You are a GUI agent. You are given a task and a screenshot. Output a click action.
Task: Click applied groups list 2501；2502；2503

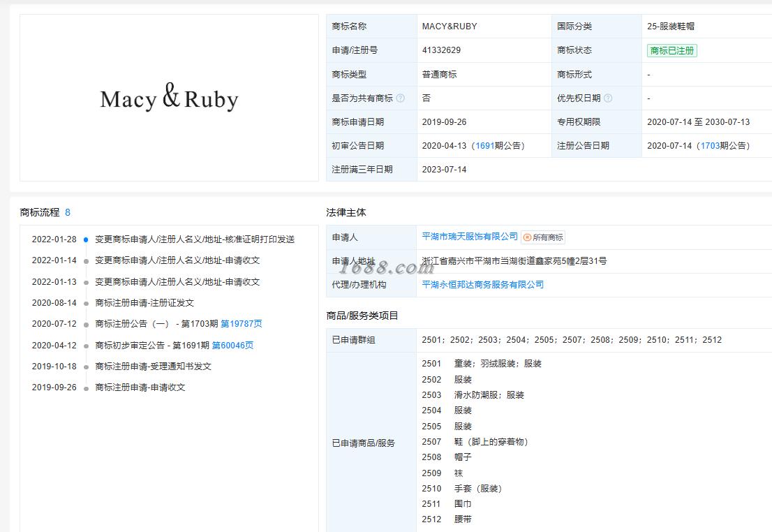tap(572, 340)
